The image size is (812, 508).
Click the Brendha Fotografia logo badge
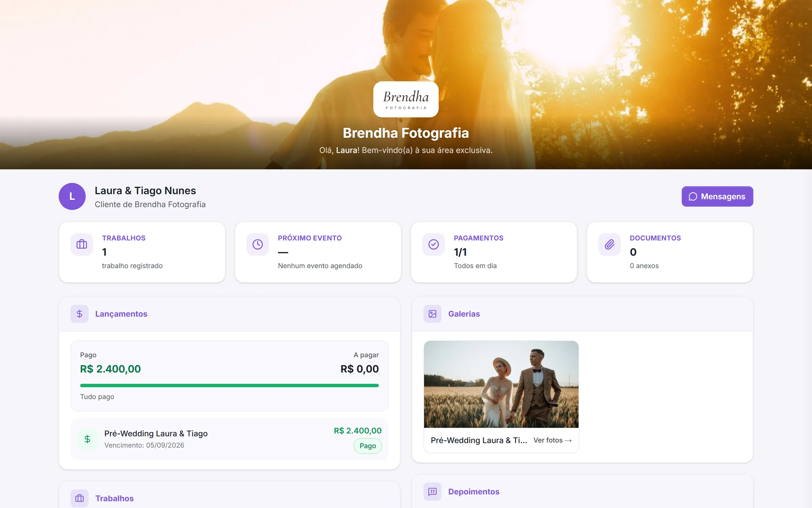click(x=406, y=99)
